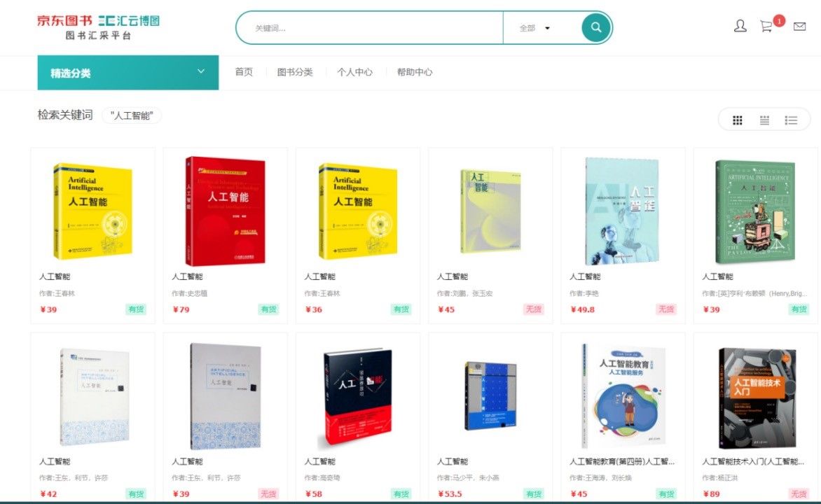Switch to large grid view
The image size is (821, 504).
tap(737, 120)
